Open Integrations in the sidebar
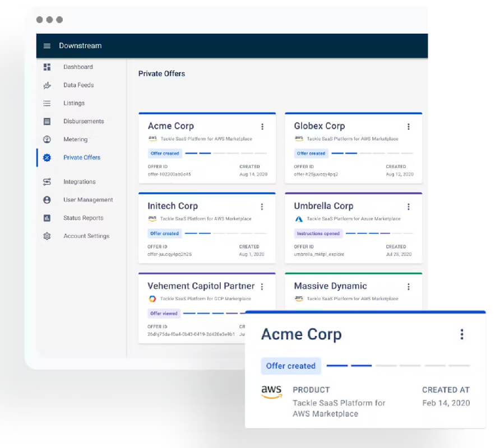Screen dimensions: 500x448 click(x=80, y=181)
